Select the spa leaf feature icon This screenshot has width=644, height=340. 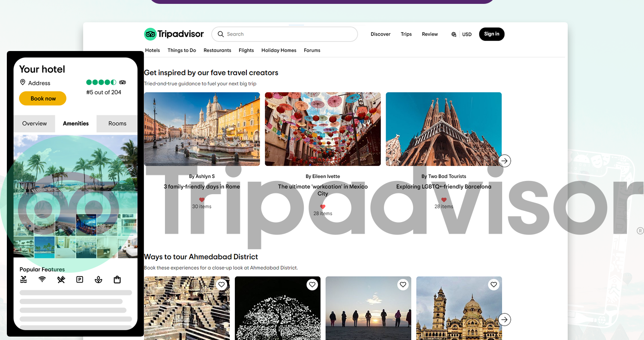point(98,279)
